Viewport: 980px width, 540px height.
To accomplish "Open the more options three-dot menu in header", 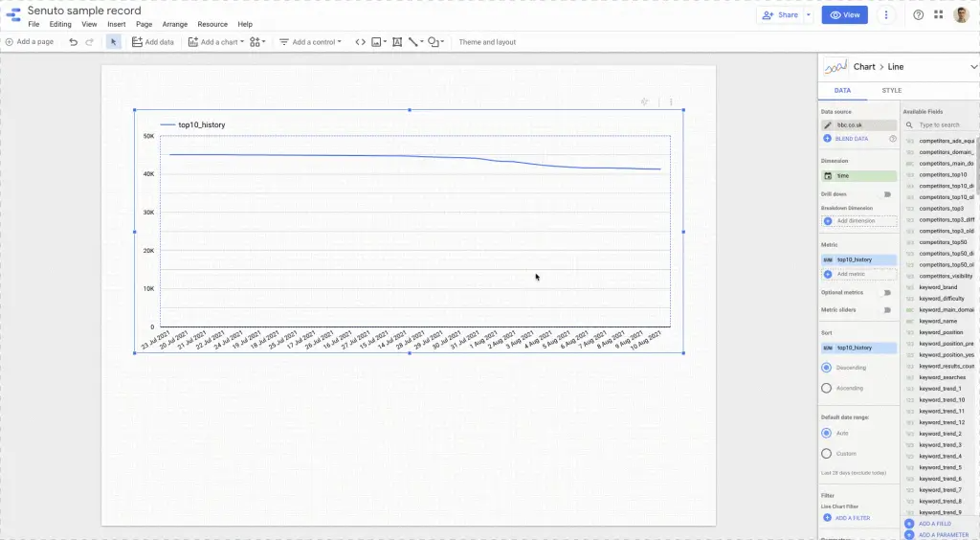I will [x=885, y=15].
